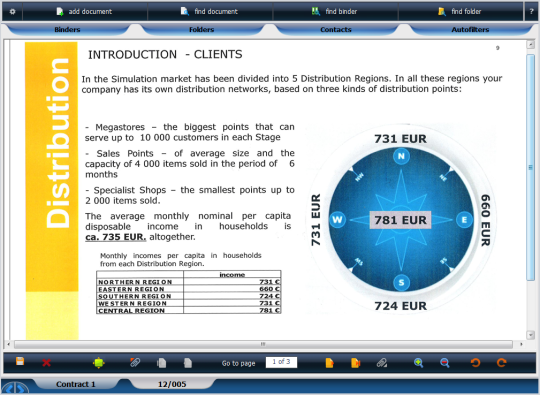
Task: Zoom out with the minus magnifier
Action: pos(445,363)
